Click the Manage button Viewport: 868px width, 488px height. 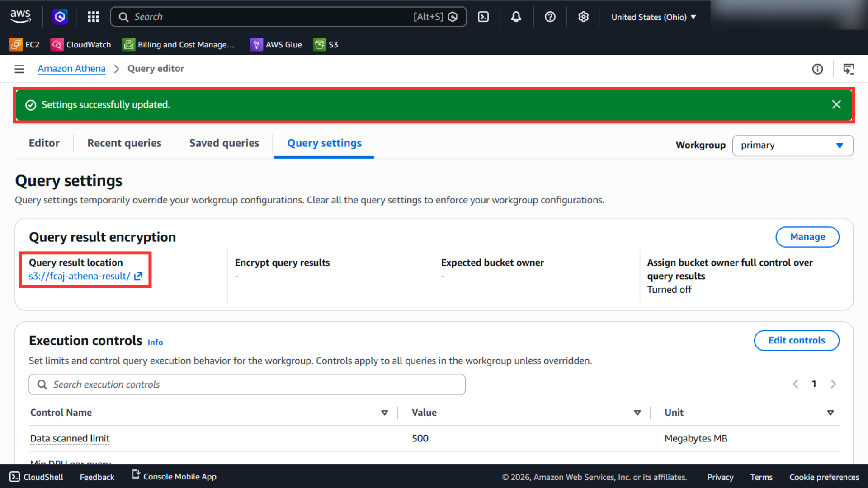coord(807,237)
